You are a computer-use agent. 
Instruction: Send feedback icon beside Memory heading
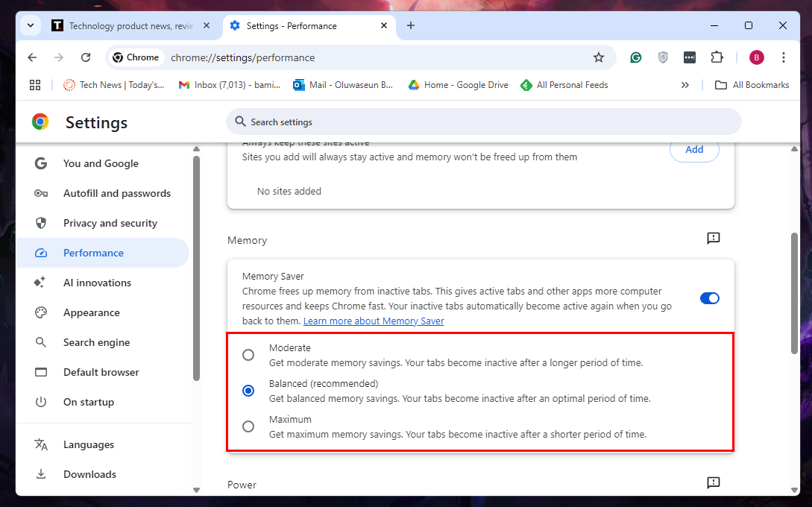[x=713, y=239]
